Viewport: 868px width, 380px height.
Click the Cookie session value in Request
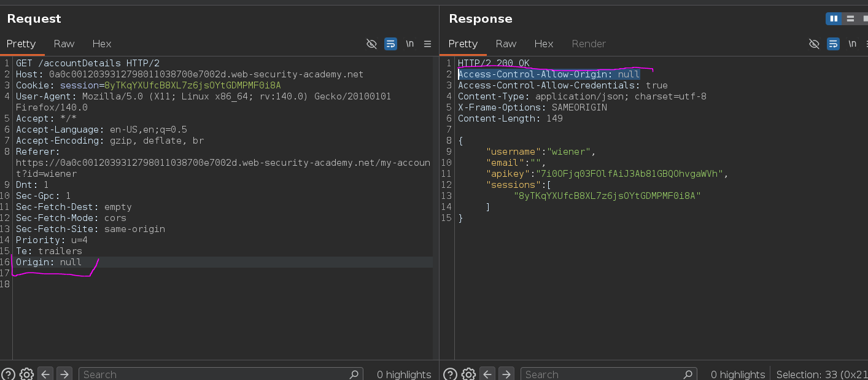pyautogui.click(x=192, y=85)
